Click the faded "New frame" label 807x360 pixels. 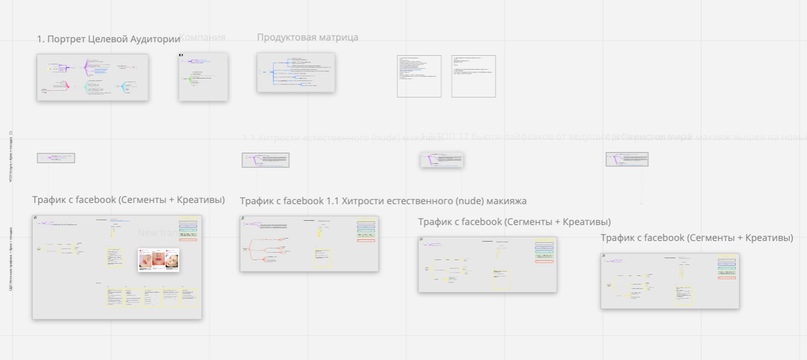(157, 233)
